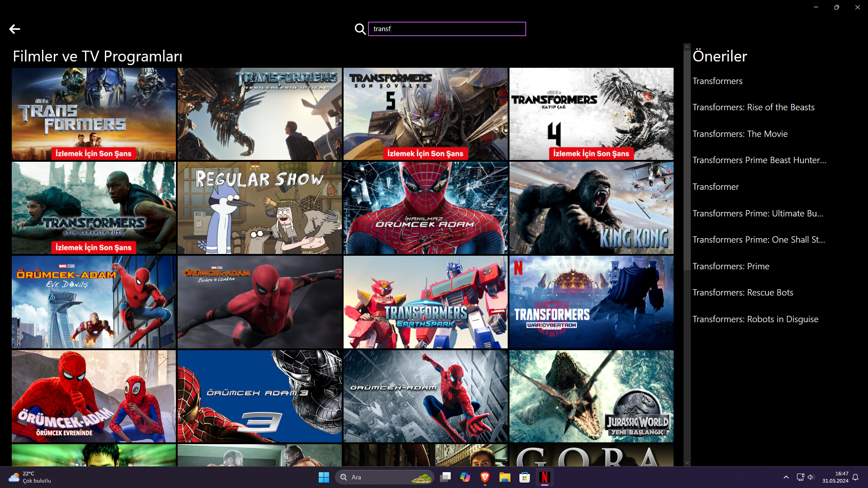This screenshot has width=868, height=488.
Task: Click the search text field
Action: 447,29
